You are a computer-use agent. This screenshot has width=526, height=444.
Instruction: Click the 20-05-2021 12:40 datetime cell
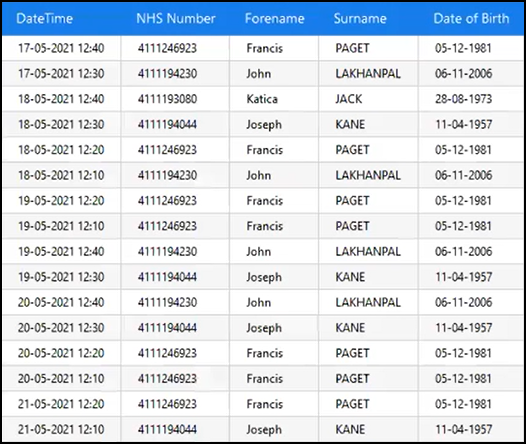point(61,302)
